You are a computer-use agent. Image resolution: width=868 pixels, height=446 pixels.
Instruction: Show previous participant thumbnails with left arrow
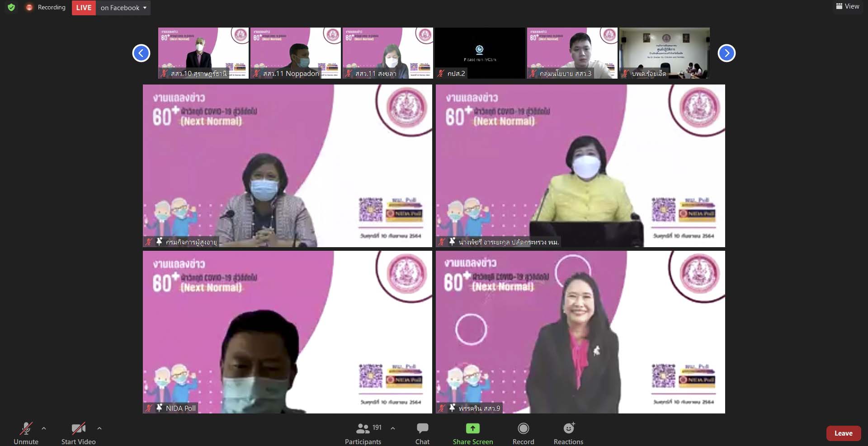click(x=141, y=53)
